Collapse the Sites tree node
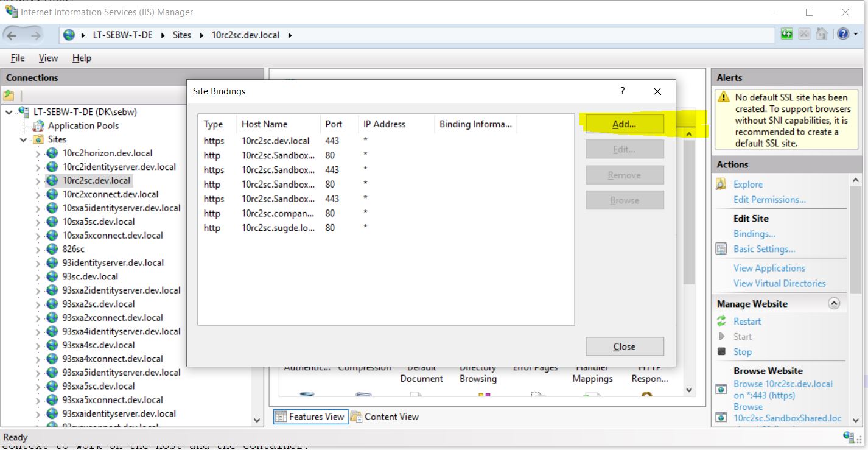 coord(24,139)
